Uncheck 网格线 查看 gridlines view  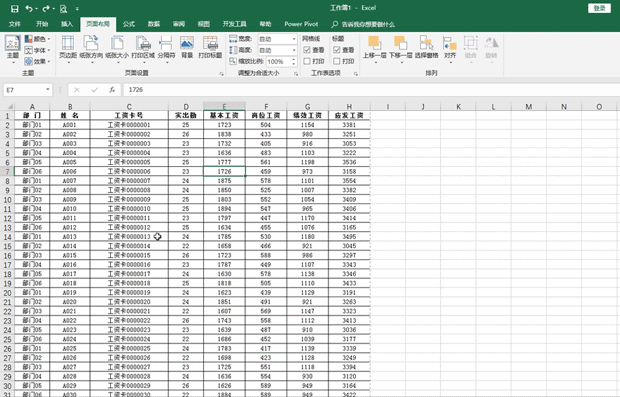[307, 50]
